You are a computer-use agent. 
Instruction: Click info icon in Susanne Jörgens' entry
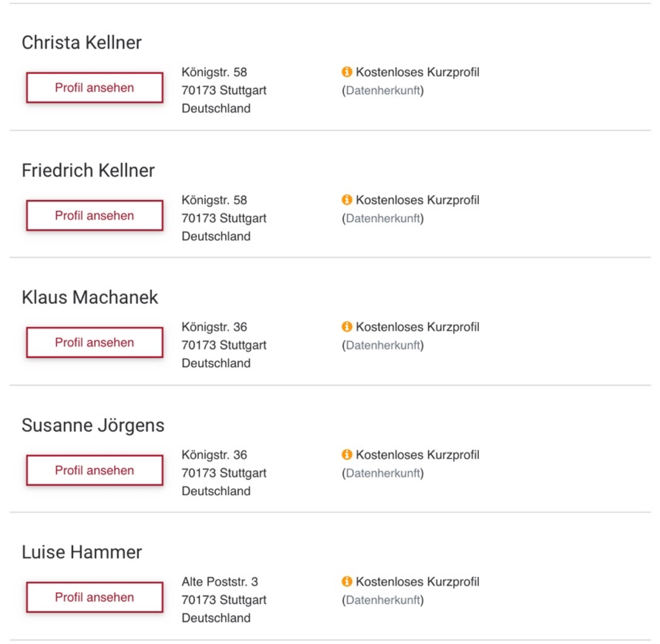[347, 454]
